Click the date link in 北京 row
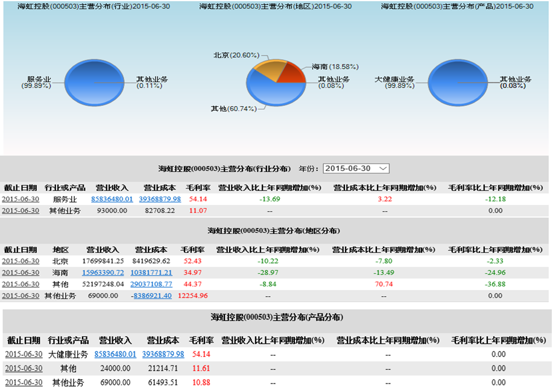This screenshot has height=392, width=553. [x=21, y=261]
